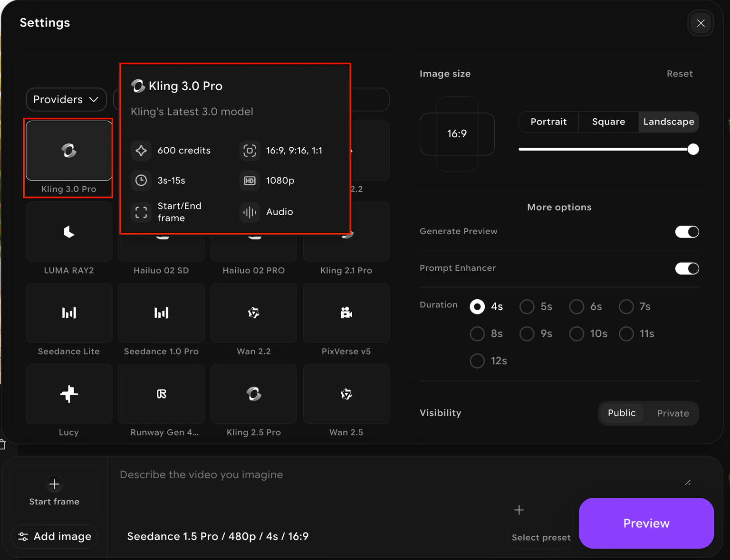Switch image size to Landscape
The width and height of the screenshot is (730, 560).
click(x=669, y=122)
